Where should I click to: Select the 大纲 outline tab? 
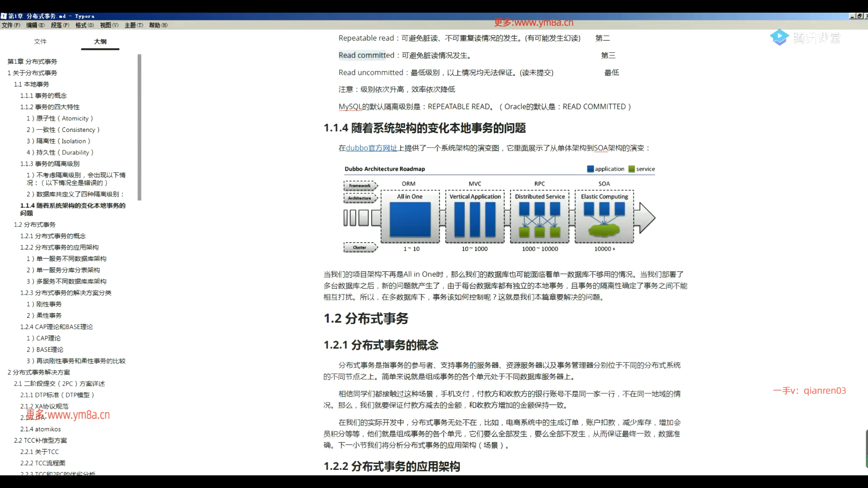click(100, 42)
